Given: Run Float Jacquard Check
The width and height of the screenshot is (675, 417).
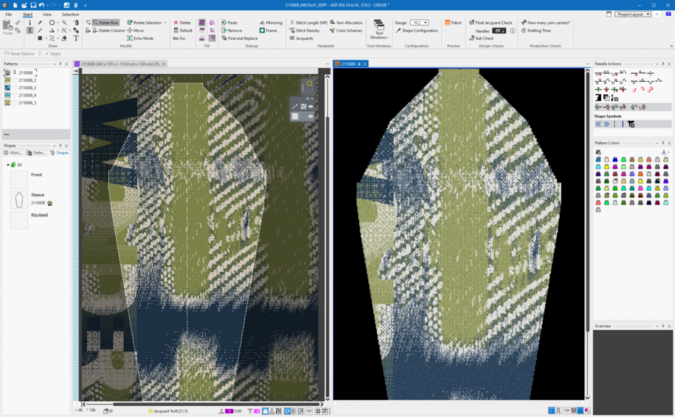Looking at the screenshot, I should click(x=493, y=22).
